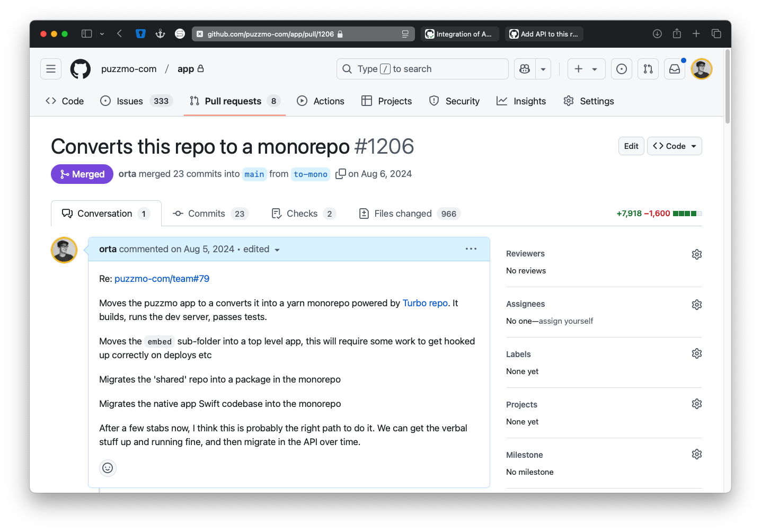This screenshot has height=532, width=761.
Task: Open the create new dropdown in the header
Action: (586, 68)
